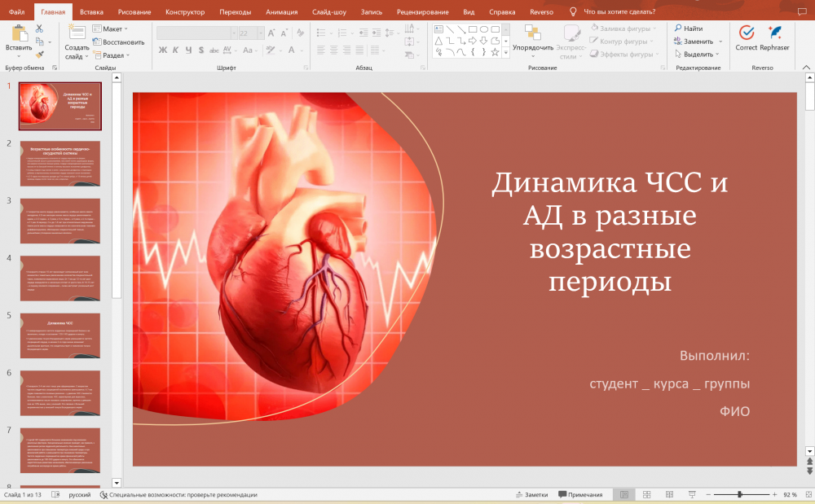This screenshot has width=815, height=504.
Task: Switch to Slide Sorter view icon
Action: [646, 495]
